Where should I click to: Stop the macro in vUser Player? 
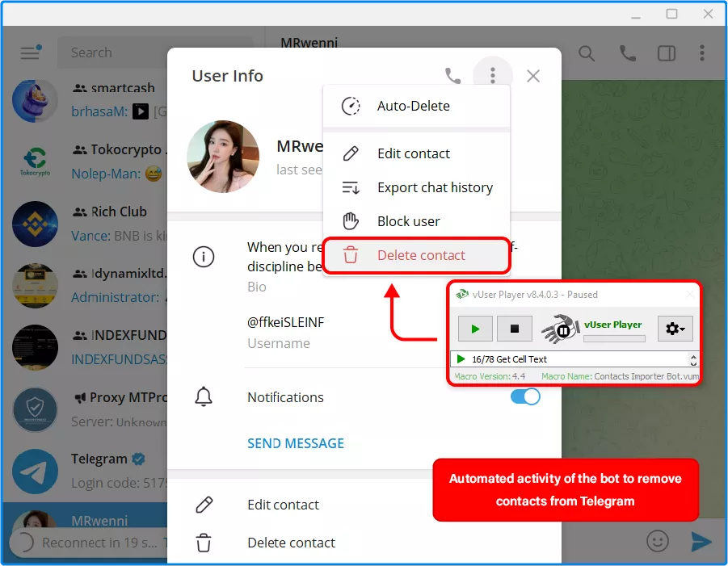pyautogui.click(x=515, y=329)
